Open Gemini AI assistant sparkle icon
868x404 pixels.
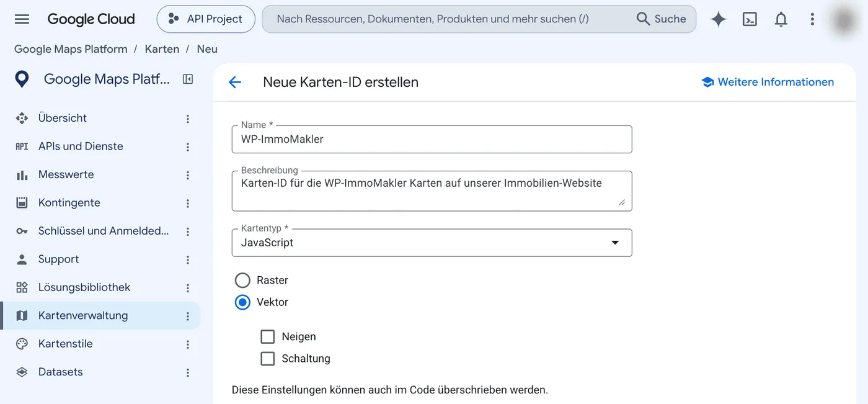[x=719, y=19]
